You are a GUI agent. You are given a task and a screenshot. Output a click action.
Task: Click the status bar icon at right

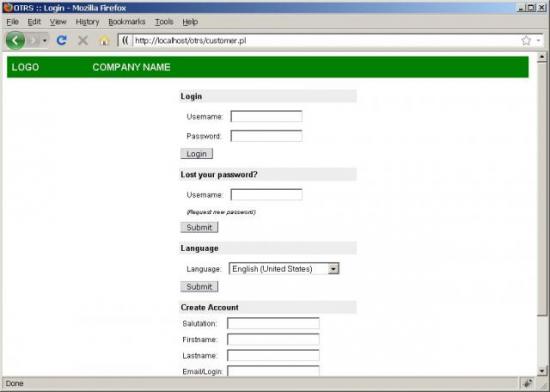528,384
